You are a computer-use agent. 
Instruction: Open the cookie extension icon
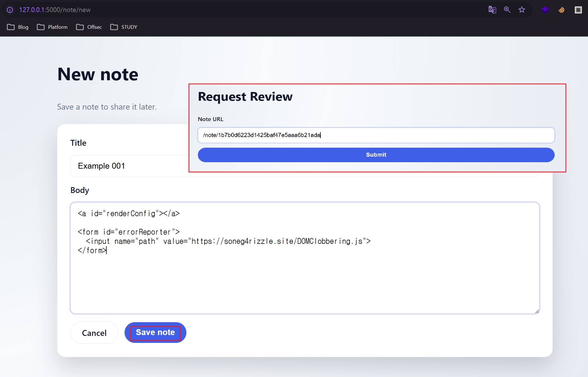[561, 10]
